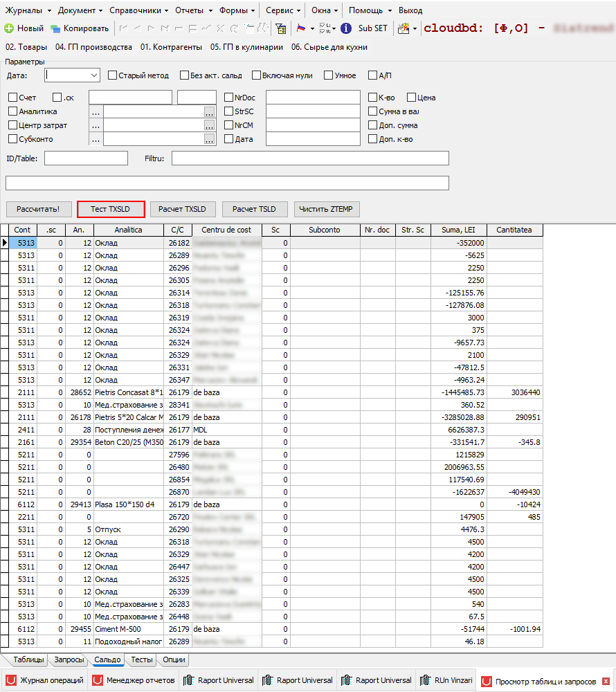Click the Рассчитать! button
The width and height of the screenshot is (616, 692).
pyautogui.click(x=38, y=209)
